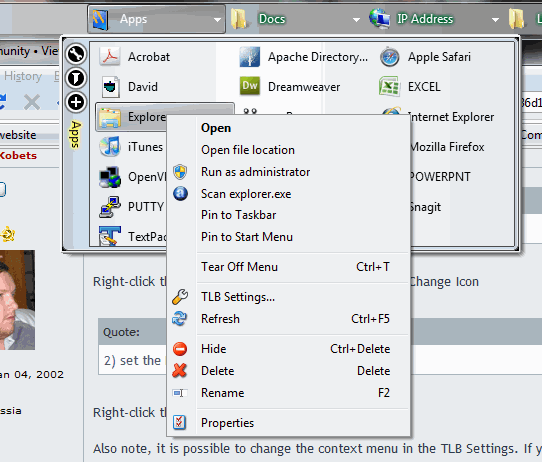Click the shield icon beside Run as administrator
Screen dimensions: 542x462
click(180, 172)
